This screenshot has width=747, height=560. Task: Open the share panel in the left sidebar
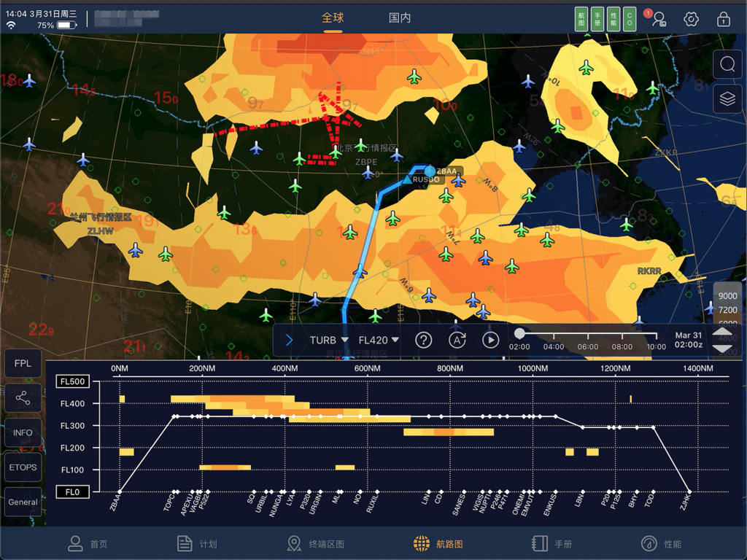click(x=23, y=398)
